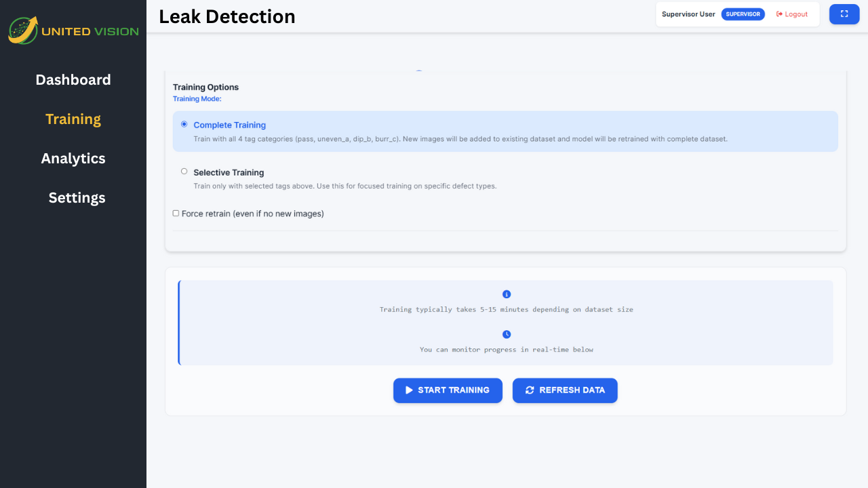Click the info icon above training duration note

(x=507, y=294)
